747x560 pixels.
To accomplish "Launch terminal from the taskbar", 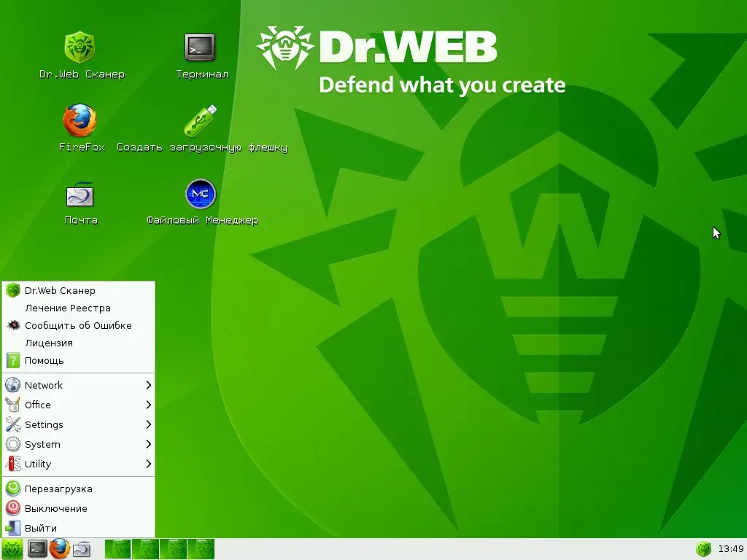I will pos(37,549).
